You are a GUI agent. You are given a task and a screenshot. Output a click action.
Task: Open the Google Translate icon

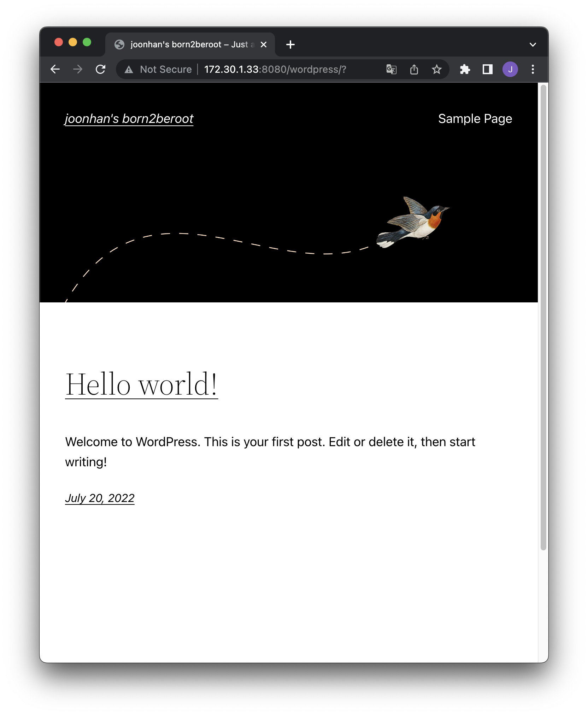pos(391,69)
